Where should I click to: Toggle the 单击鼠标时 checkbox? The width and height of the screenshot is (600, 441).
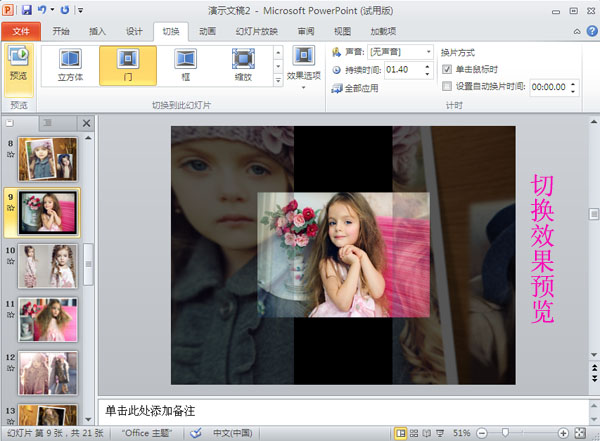(447, 69)
